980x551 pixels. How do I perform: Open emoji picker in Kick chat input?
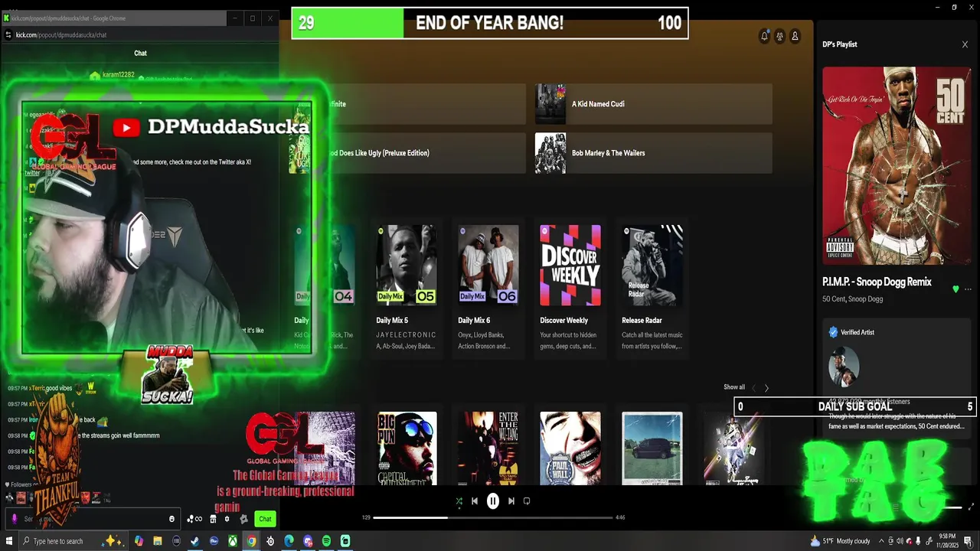(171, 519)
